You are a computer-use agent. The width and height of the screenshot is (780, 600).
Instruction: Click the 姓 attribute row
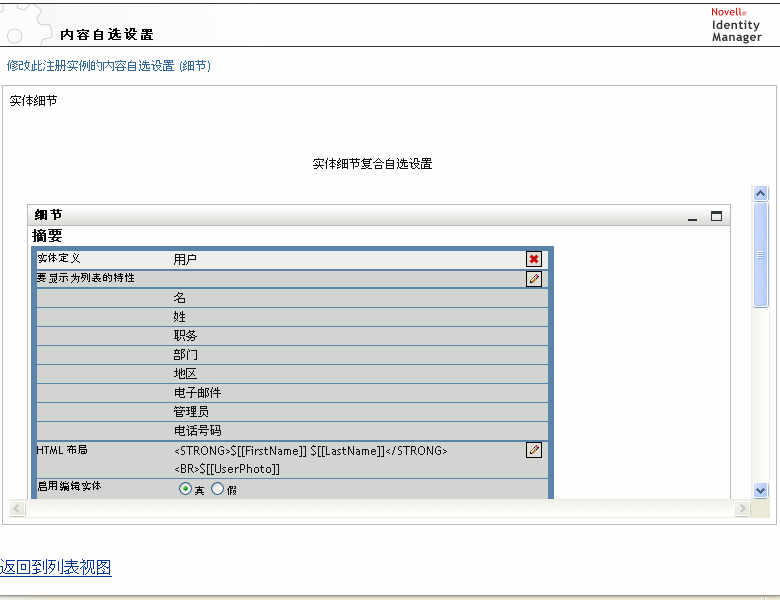(x=292, y=317)
